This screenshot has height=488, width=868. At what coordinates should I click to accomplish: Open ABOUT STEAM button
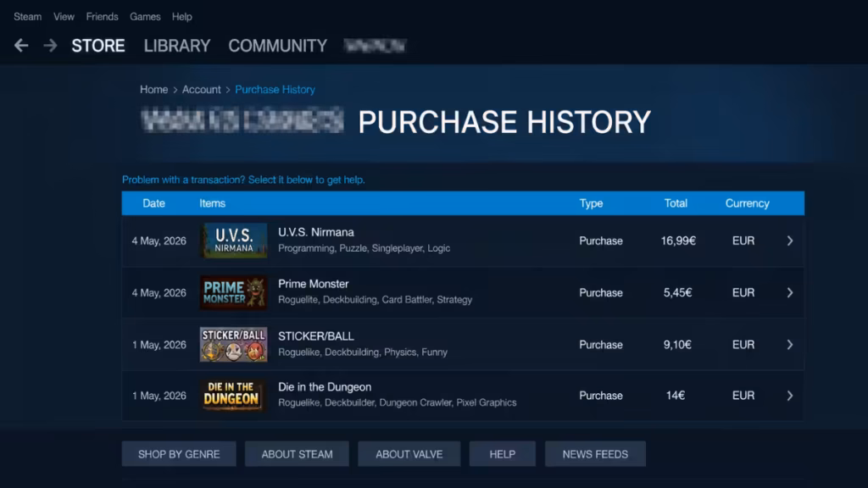click(298, 454)
